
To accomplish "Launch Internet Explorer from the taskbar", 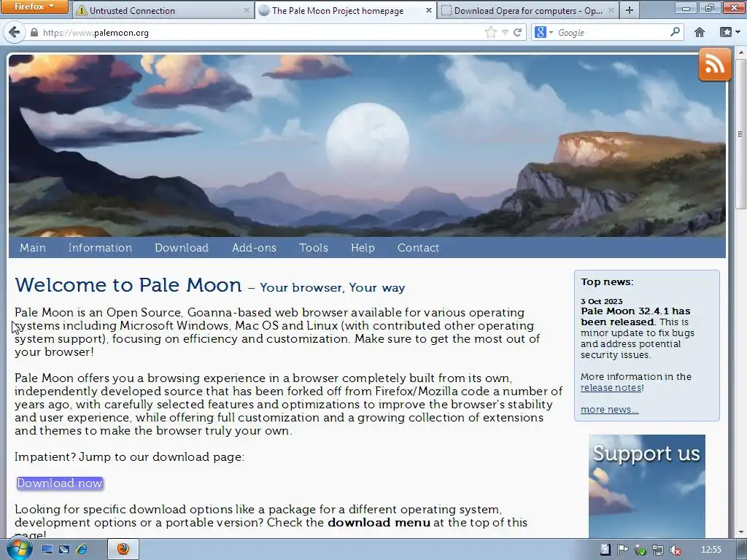I will click(x=82, y=550).
